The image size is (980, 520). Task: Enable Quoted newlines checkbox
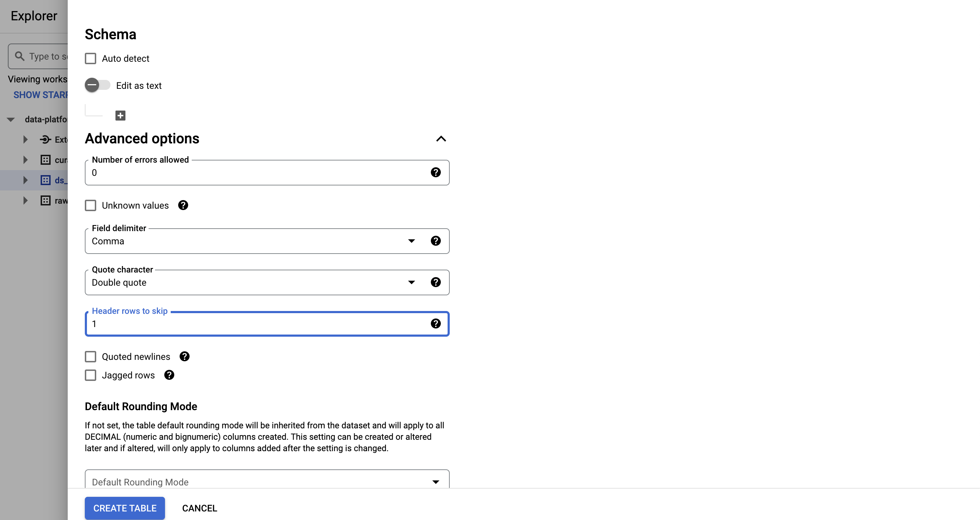tap(91, 357)
